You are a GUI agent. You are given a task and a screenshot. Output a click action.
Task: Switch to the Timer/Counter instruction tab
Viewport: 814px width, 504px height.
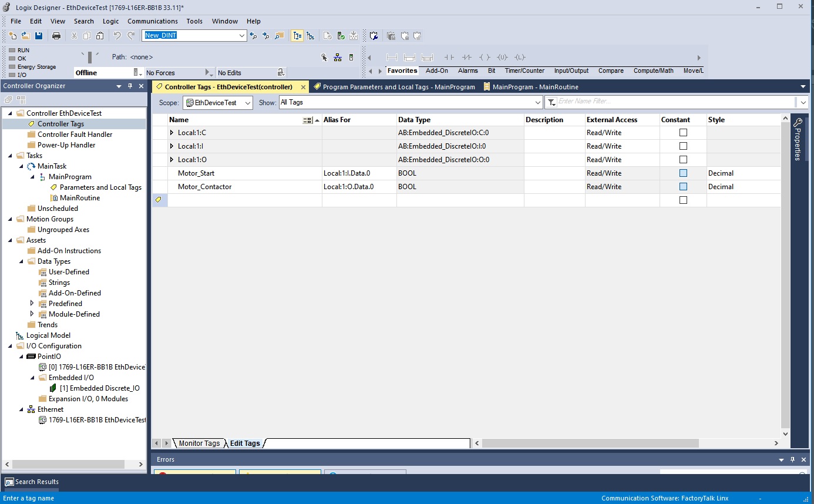524,70
